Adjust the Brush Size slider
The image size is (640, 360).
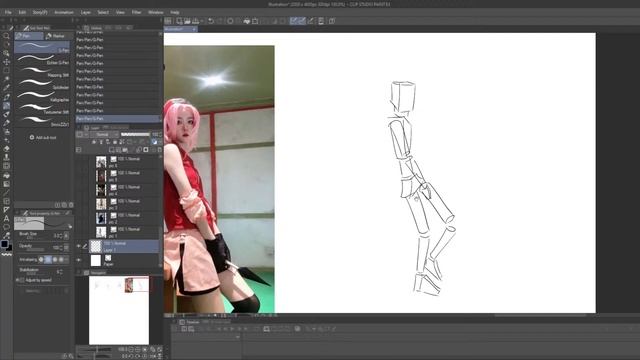[35, 238]
